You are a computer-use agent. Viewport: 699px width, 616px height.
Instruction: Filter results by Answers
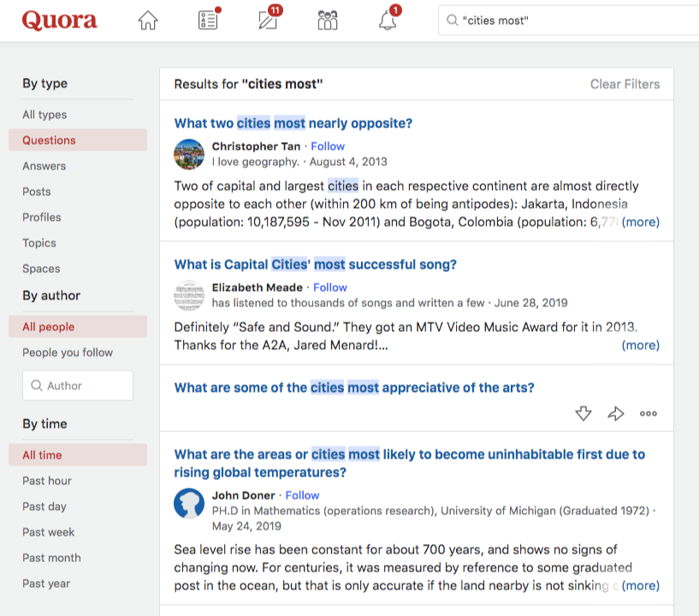coord(44,166)
